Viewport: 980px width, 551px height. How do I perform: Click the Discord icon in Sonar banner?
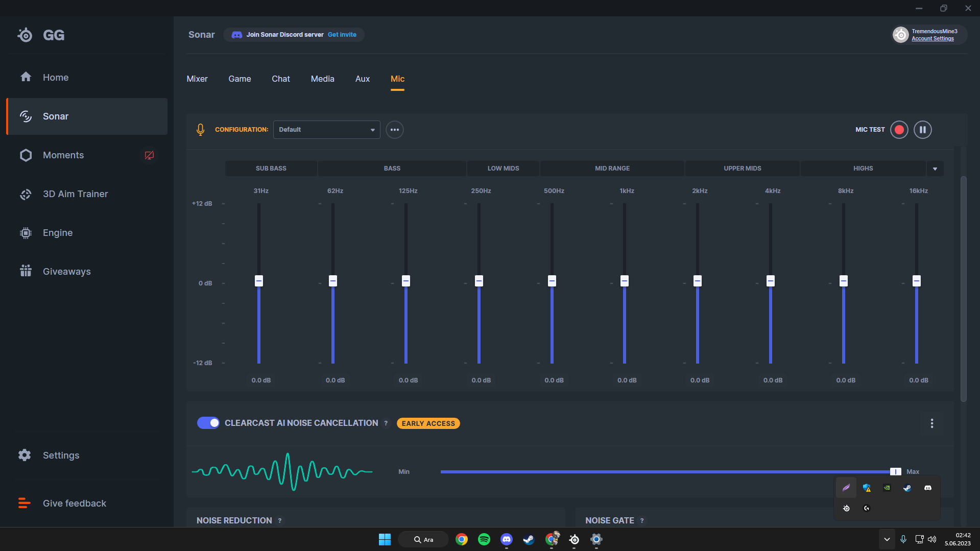236,35
